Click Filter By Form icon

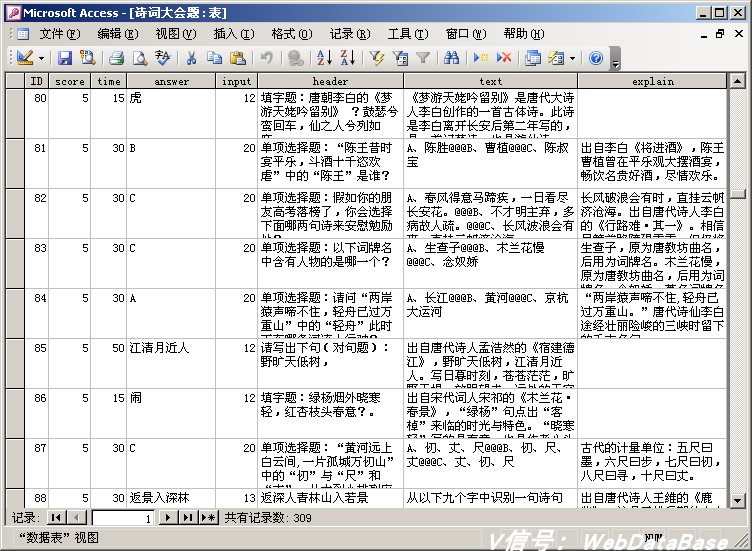pyautogui.click(x=400, y=58)
